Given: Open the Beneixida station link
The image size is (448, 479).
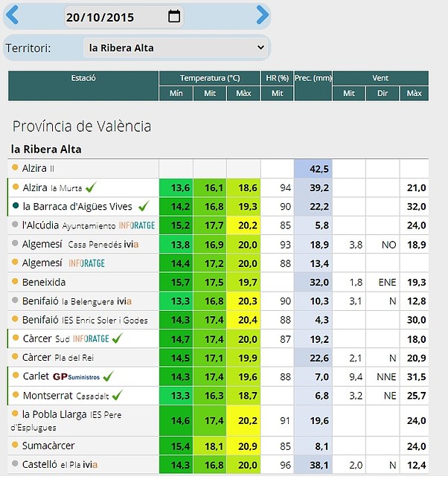Looking at the screenshot, I should click(44, 283).
